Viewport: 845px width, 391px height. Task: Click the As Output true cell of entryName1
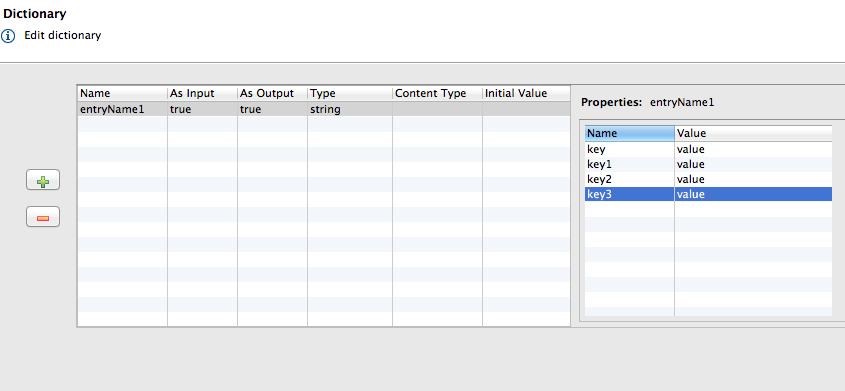pos(273,109)
